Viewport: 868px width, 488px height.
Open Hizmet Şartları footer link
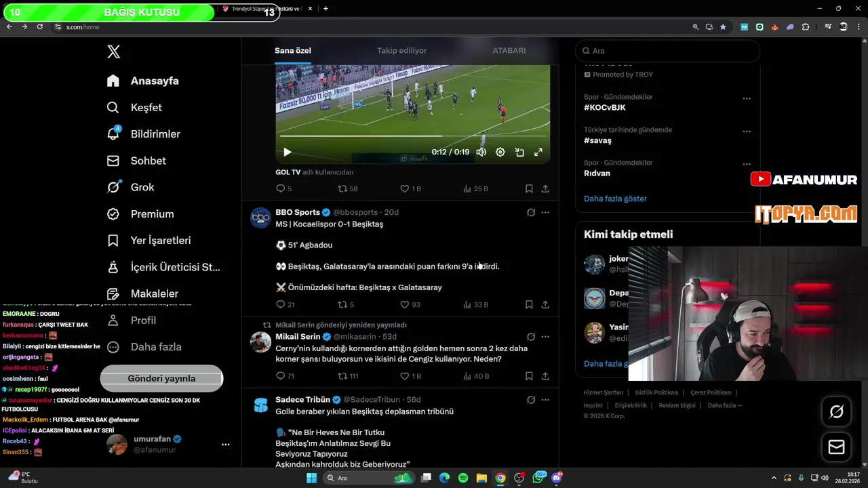pos(603,392)
